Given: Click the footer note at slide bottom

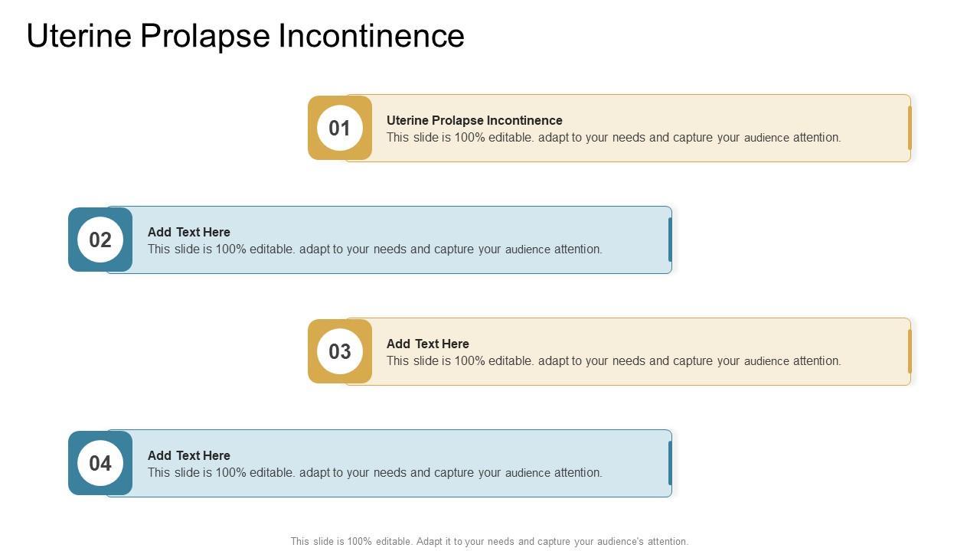Looking at the screenshot, I should pyautogui.click(x=489, y=541).
